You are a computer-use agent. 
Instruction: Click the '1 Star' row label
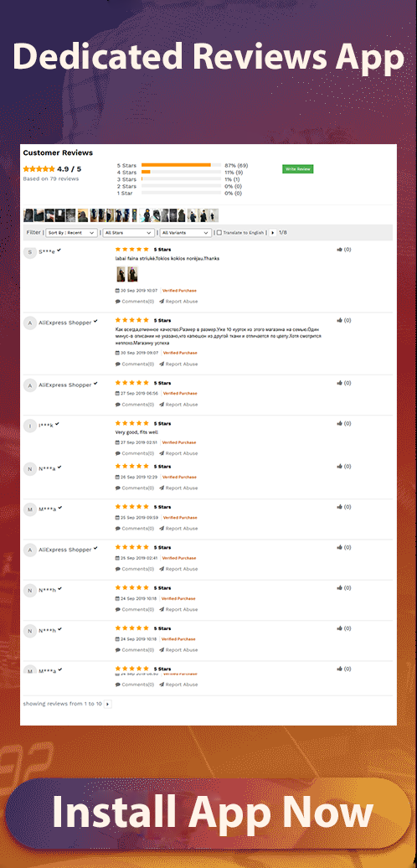coord(125,194)
